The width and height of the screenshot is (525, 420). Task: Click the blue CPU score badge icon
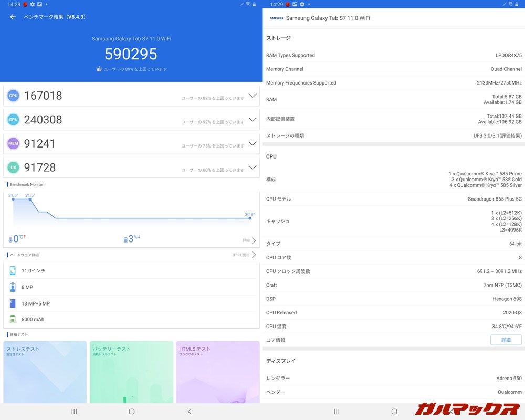point(13,95)
